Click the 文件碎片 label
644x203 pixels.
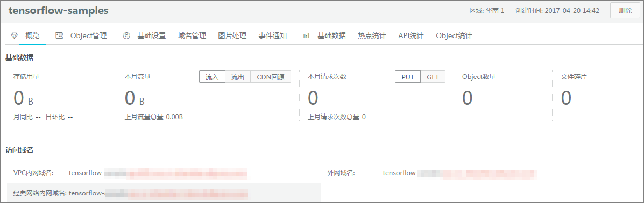[x=574, y=77]
